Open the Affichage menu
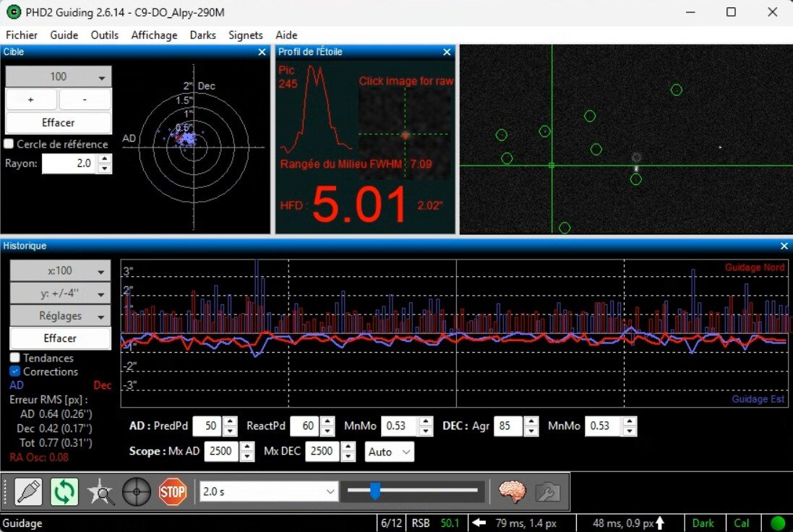Screen dimensions: 793x532 (154, 35)
